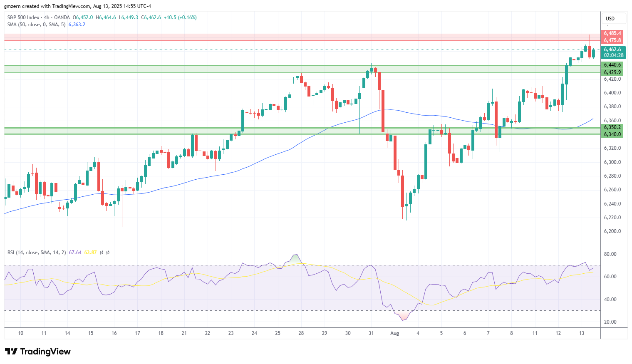Click the current price label 6,462.6 on axis

612,50
